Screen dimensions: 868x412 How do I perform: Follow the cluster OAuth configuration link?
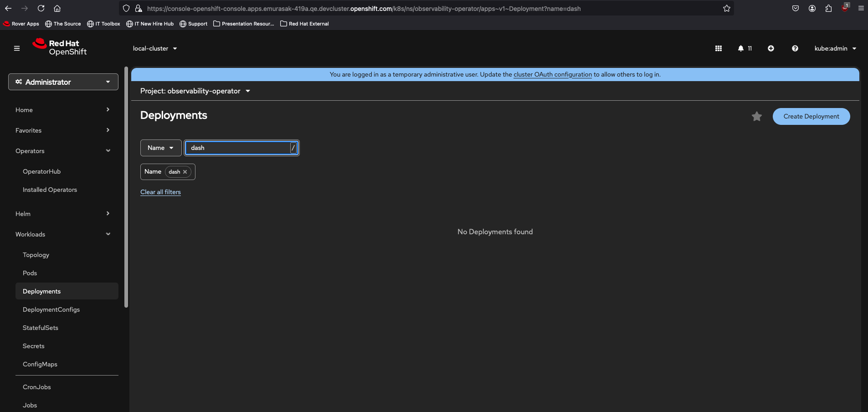point(553,74)
